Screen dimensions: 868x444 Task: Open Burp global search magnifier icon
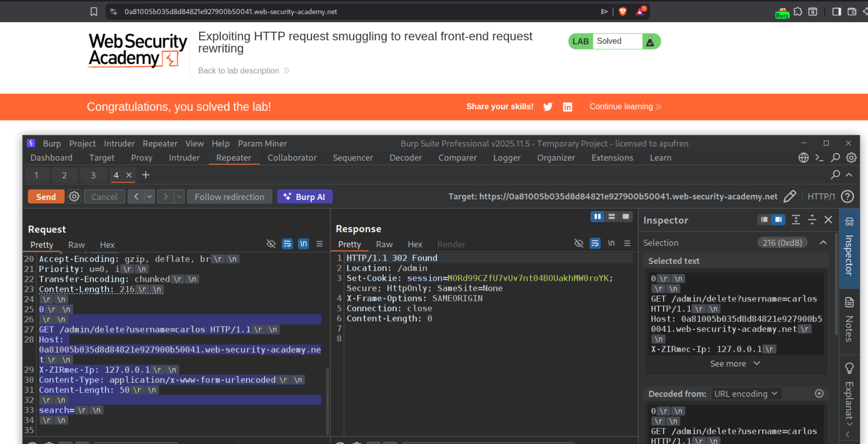click(835, 158)
